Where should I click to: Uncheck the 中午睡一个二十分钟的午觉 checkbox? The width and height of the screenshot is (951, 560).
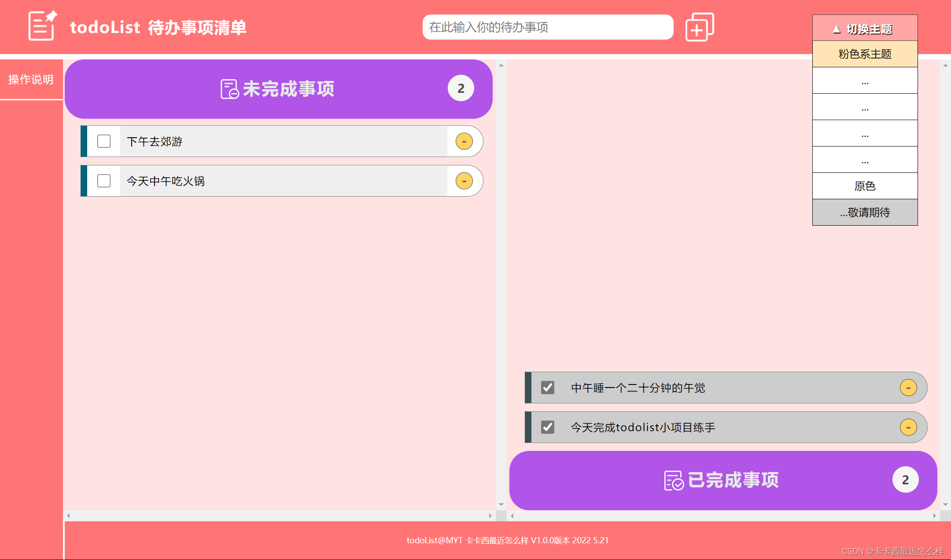coord(548,388)
